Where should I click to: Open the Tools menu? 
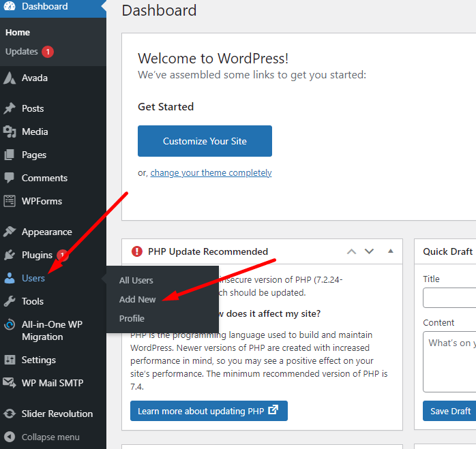click(33, 301)
